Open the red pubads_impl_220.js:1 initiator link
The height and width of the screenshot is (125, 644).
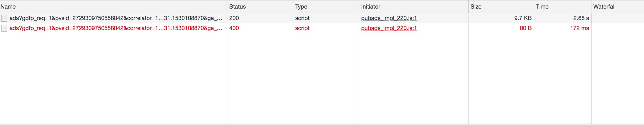tap(389, 28)
